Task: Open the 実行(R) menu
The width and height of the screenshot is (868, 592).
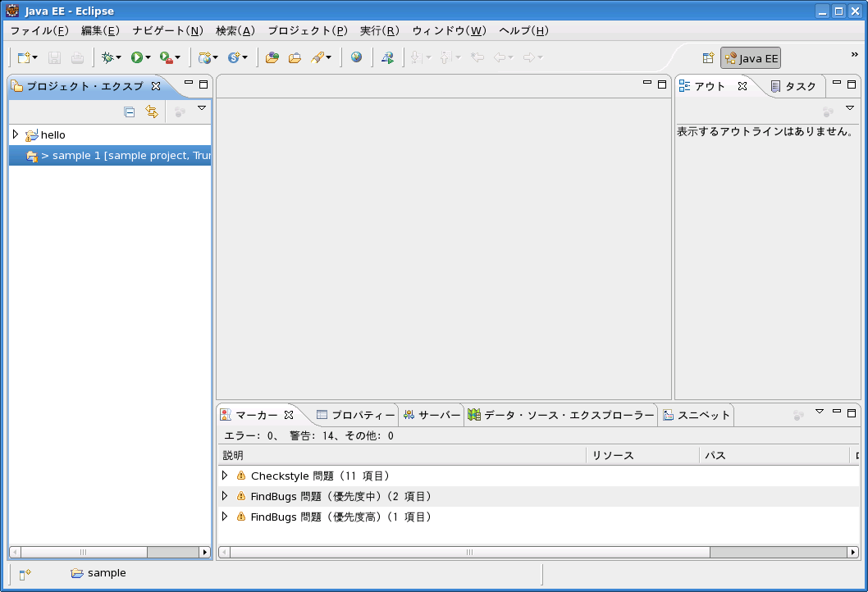Action: pyautogui.click(x=380, y=30)
